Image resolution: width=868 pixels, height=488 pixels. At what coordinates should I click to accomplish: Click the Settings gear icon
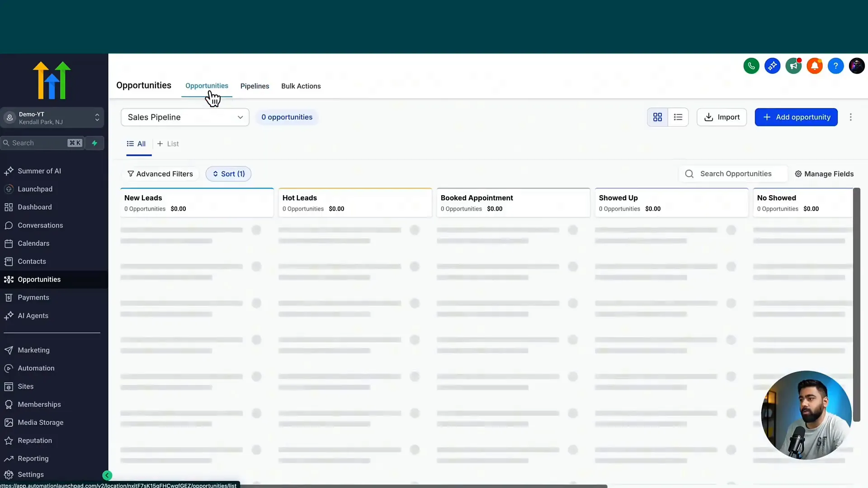9,474
